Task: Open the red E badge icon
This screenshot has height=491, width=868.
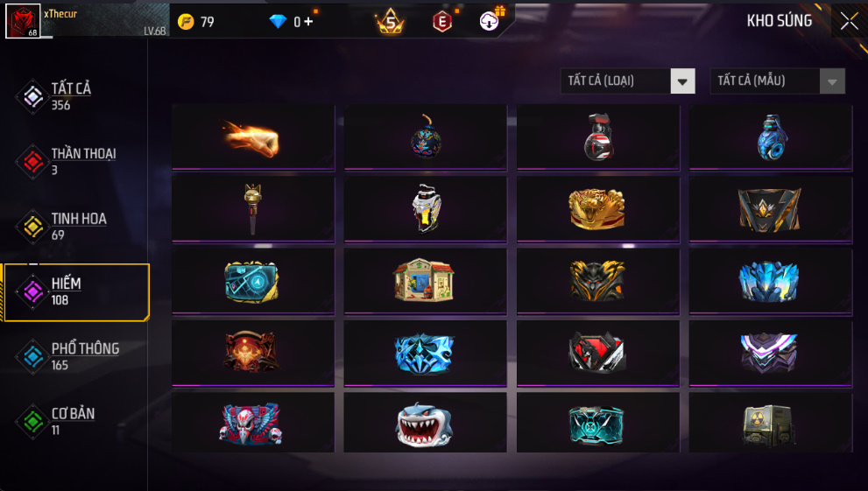Action: click(441, 22)
